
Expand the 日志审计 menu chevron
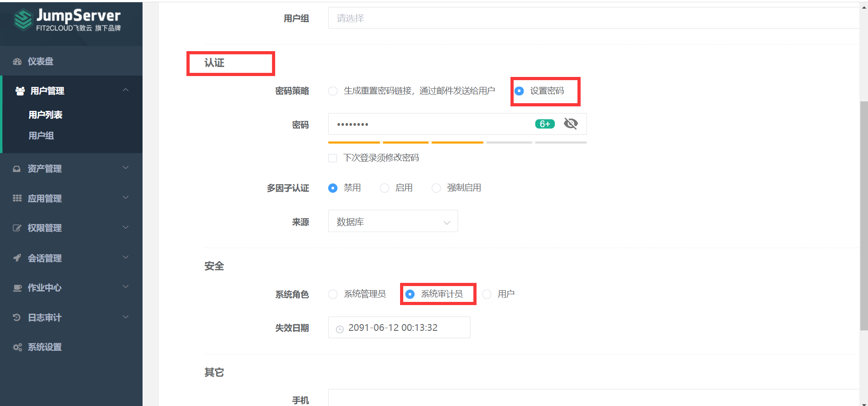tap(126, 317)
